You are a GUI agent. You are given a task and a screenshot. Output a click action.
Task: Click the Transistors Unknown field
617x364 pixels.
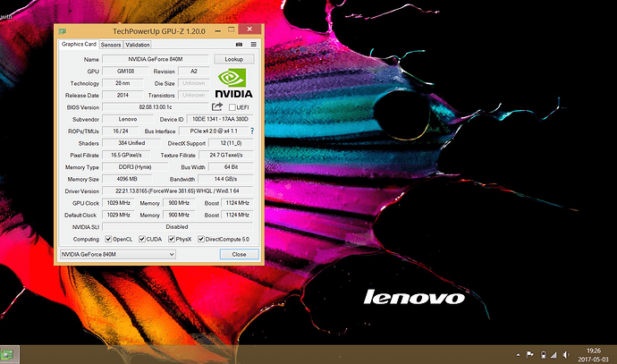point(194,95)
